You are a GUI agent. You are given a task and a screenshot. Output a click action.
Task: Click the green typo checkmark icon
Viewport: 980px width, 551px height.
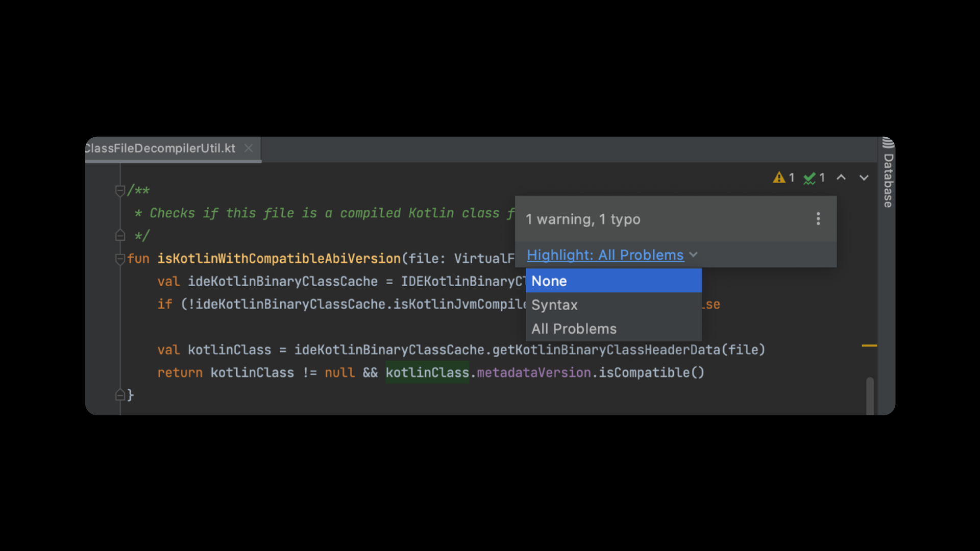(809, 178)
